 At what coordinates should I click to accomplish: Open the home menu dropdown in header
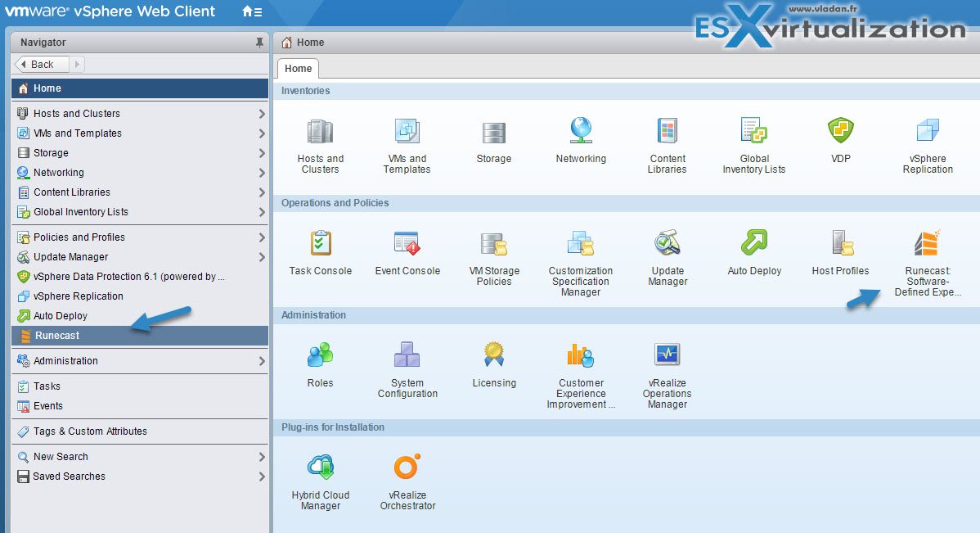(252, 11)
